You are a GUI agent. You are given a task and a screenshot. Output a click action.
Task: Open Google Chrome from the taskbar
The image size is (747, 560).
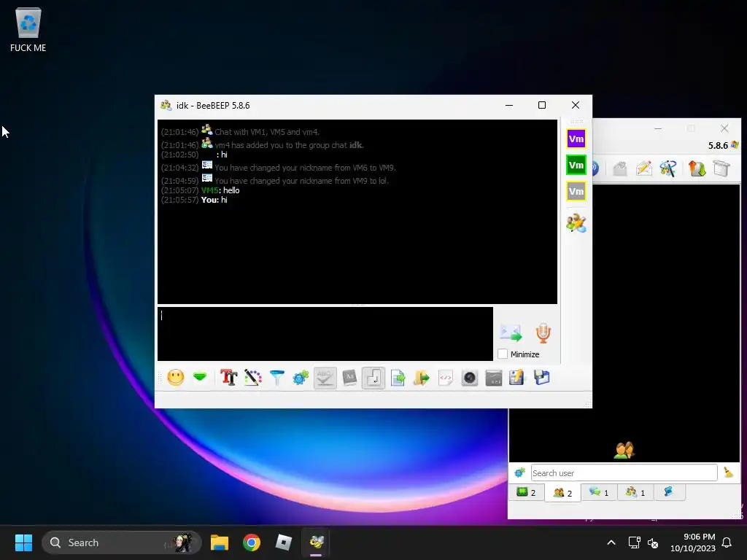tap(252, 542)
